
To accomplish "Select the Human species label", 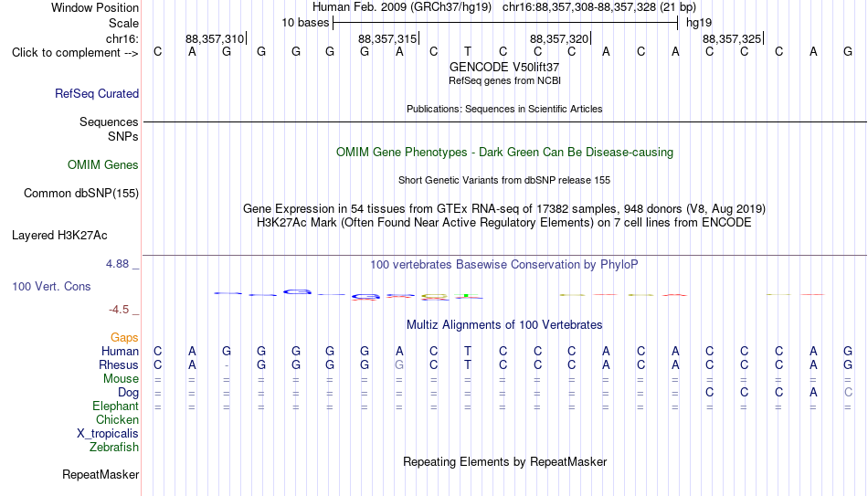I will pyautogui.click(x=120, y=352).
